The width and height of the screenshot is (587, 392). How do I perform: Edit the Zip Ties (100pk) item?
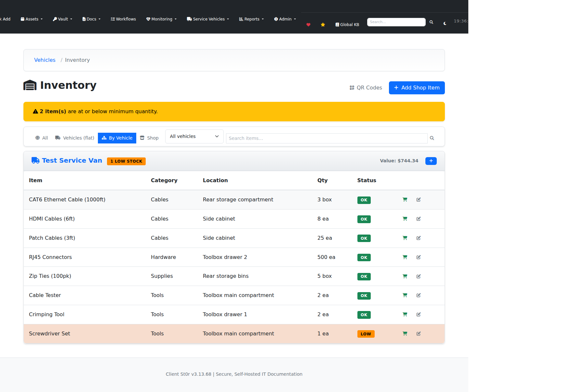coord(419,277)
